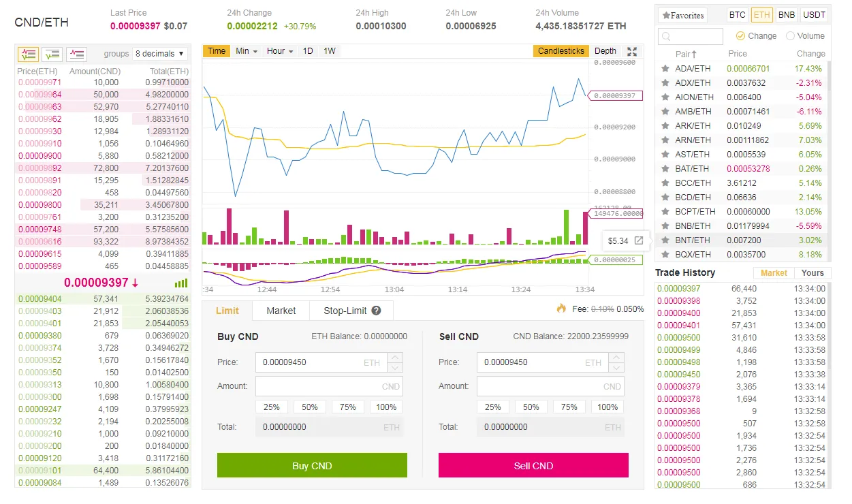Open external link icon beside $5.34
Image resolution: width=852 pixels, height=504 pixels.
[x=639, y=240]
